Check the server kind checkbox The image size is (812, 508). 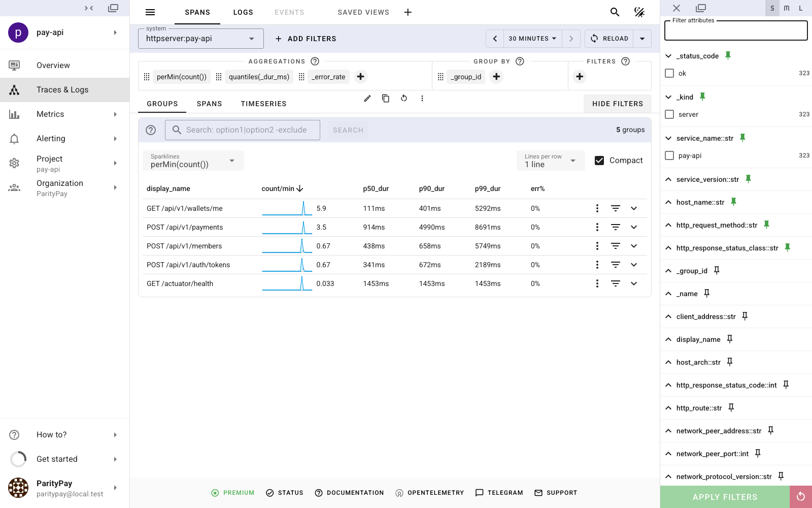point(669,114)
